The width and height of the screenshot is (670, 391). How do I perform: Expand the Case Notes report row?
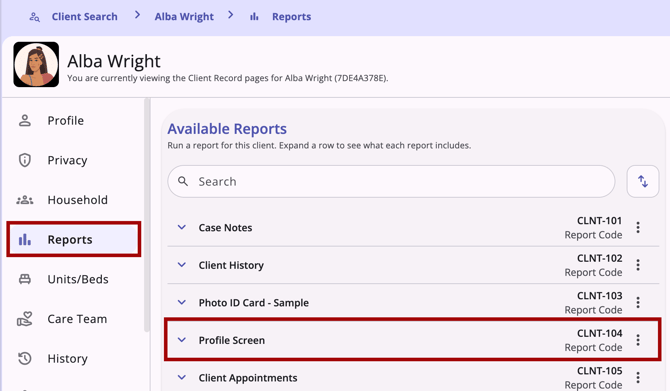pyautogui.click(x=182, y=227)
